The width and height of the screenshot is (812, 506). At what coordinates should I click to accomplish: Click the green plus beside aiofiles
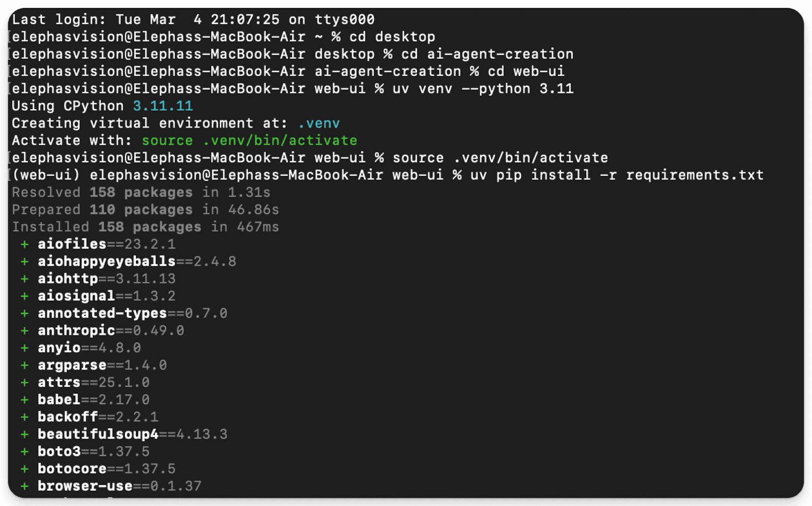pos(24,244)
